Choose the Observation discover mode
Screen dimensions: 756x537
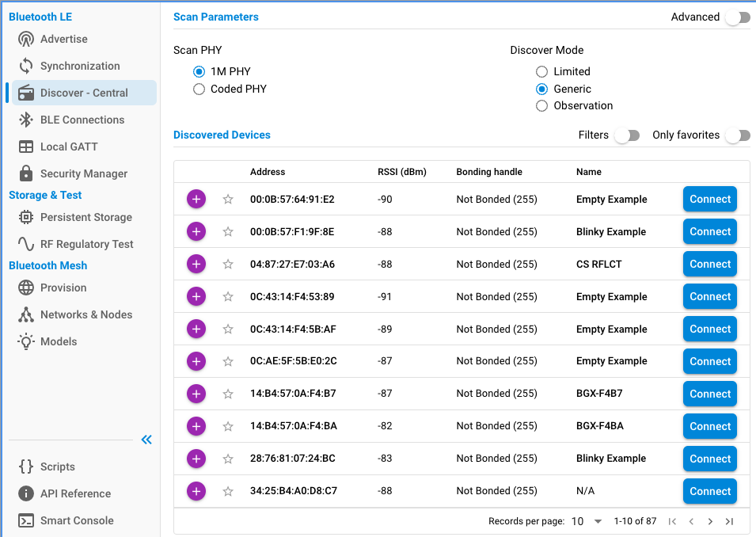pos(542,106)
